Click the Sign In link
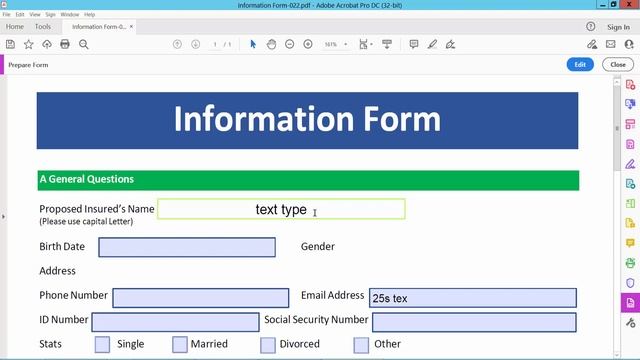 click(618, 27)
